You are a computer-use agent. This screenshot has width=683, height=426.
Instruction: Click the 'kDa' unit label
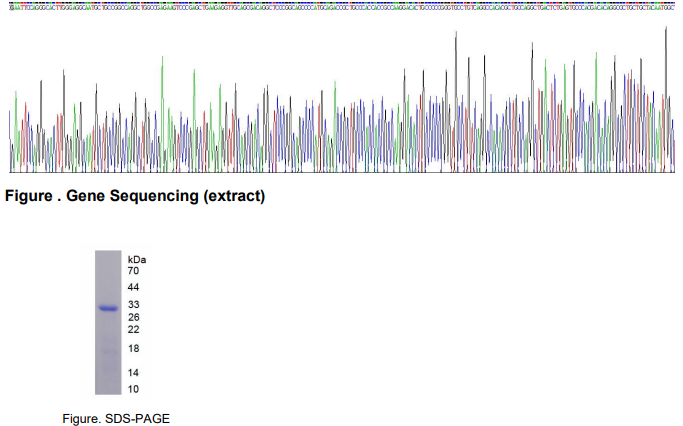pos(137,259)
